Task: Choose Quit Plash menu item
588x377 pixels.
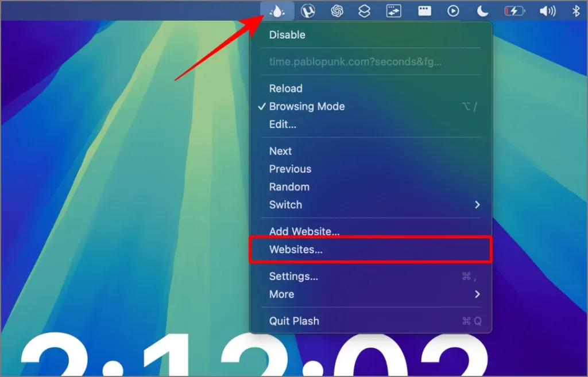Action: [x=371, y=321]
